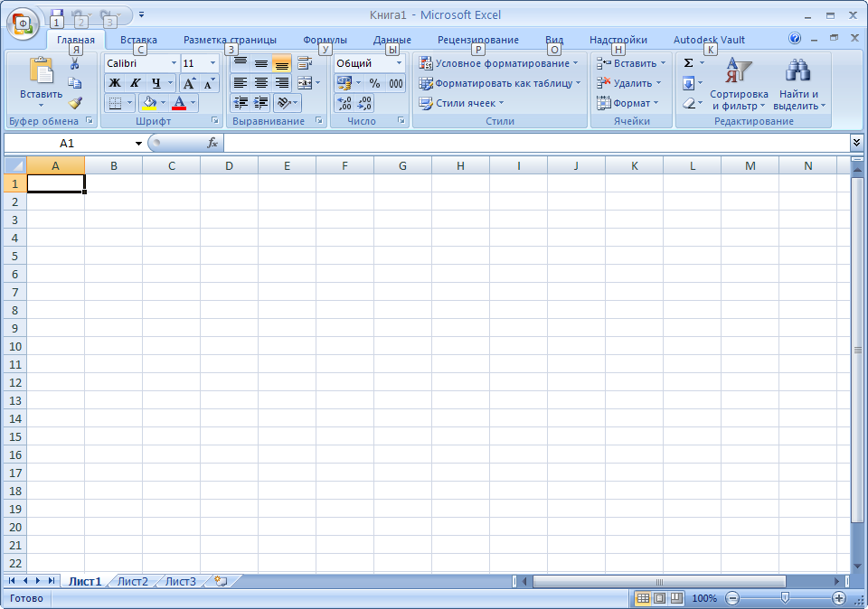Click Вставить in the Ячейки group
Image resolution: width=868 pixels, height=609 pixels.
631,63
